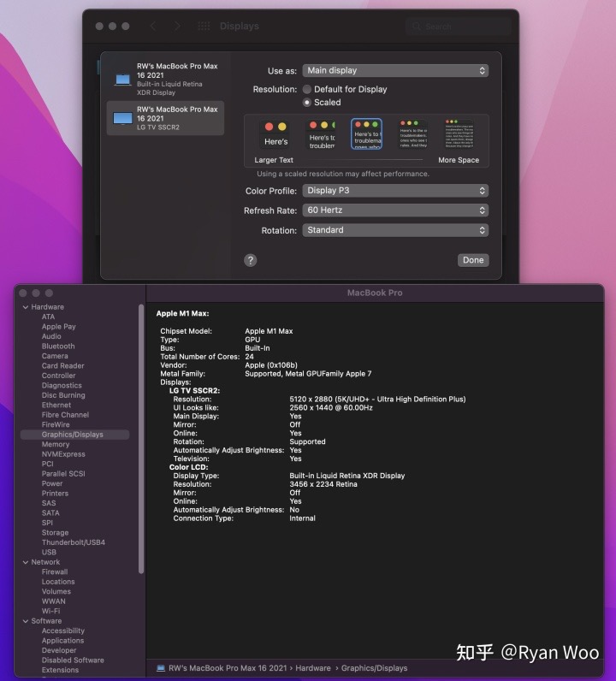
Task: Choose the More Space scaling thumbnail
Action: coord(459,134)
